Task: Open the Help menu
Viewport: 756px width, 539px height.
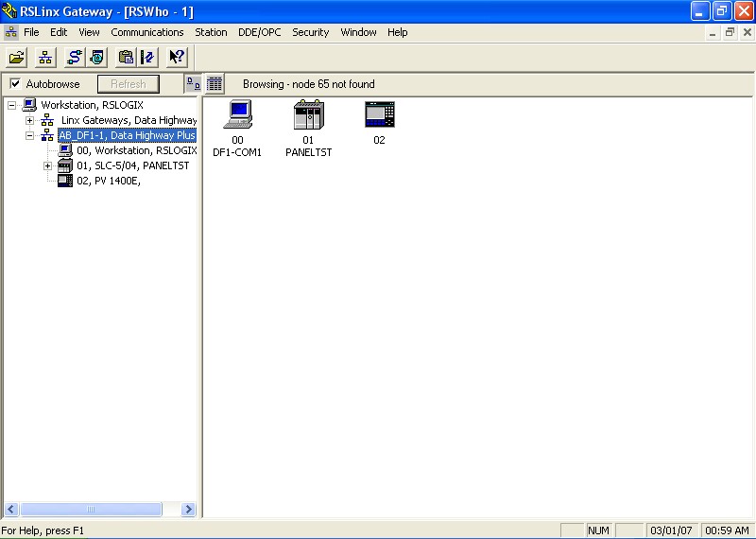Action: (x=397, y=32)
